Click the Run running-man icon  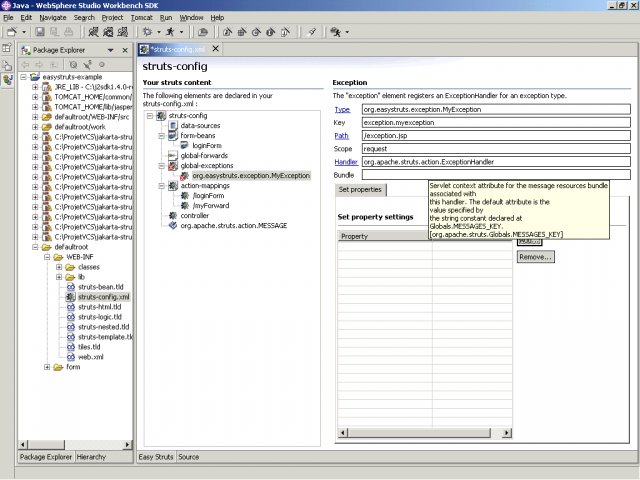tap(170, 32)
